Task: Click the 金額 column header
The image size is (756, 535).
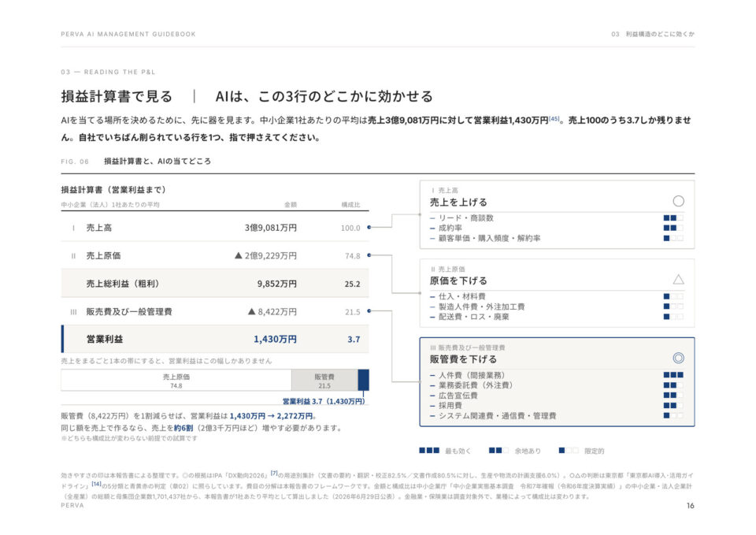Action: 291,205
